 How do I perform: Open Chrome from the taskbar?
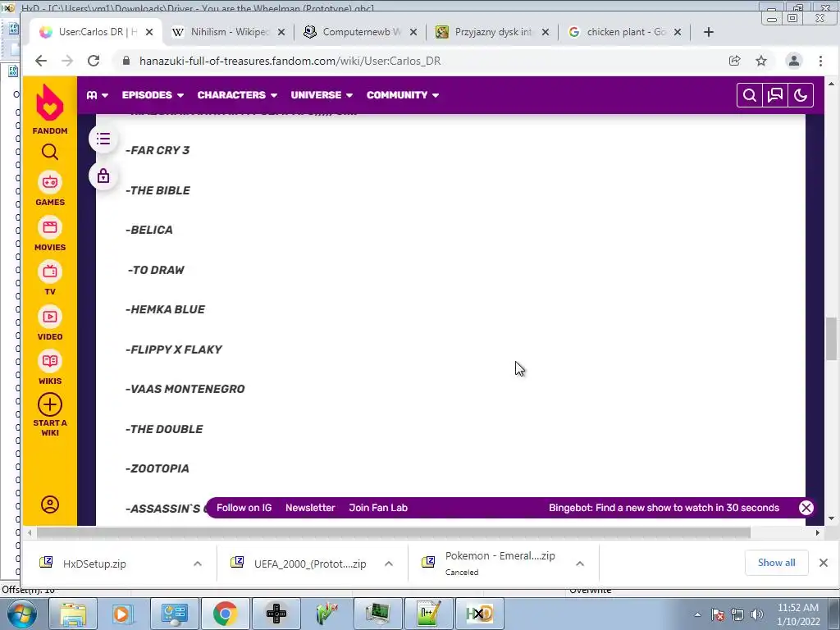click(225, 614)
